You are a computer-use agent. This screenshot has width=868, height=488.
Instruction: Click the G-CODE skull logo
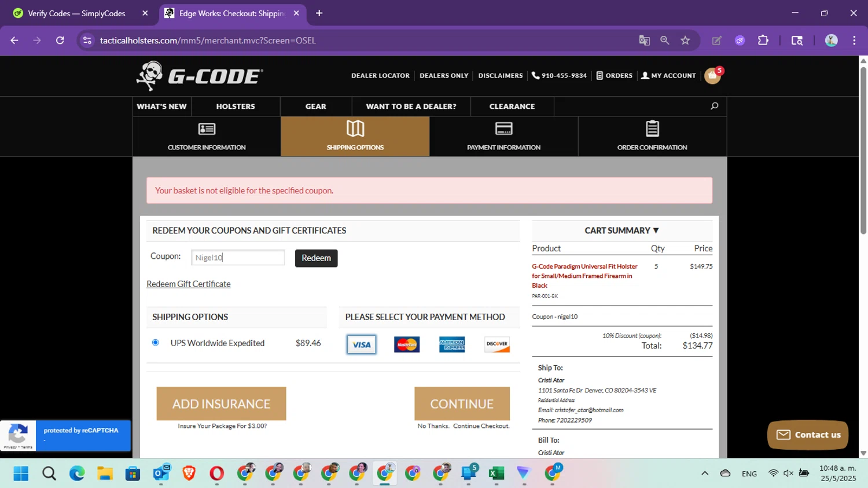click(199, 76)
